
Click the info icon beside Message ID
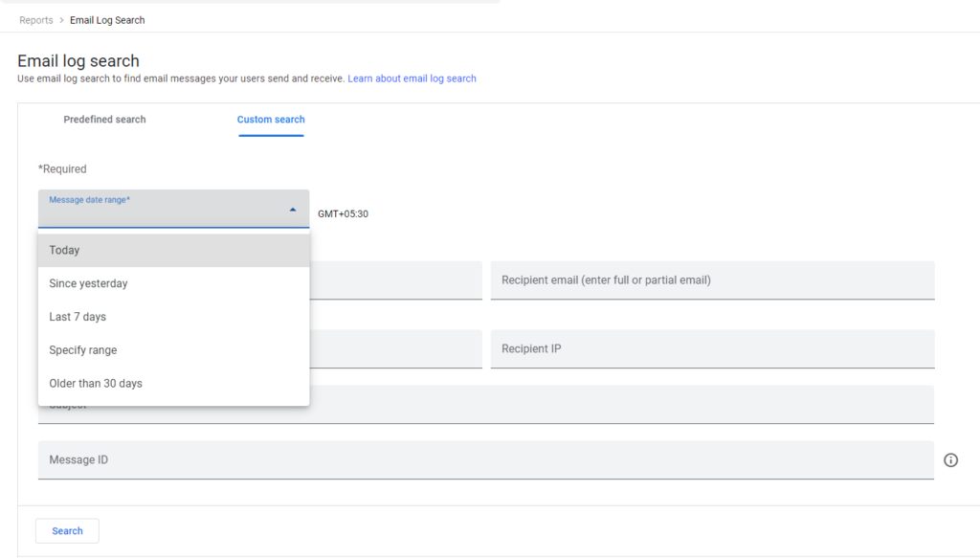(950, 460)
